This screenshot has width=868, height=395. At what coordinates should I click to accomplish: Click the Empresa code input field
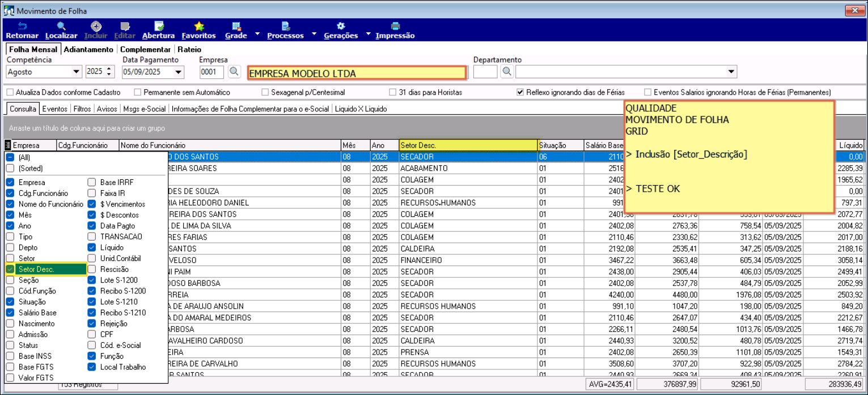[x=211, y=72]
